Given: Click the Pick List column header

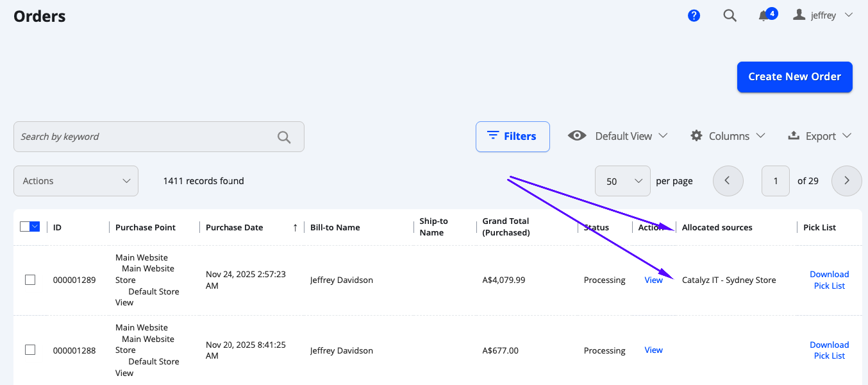Looking at the screenshot, I should (x=819, y=227).
